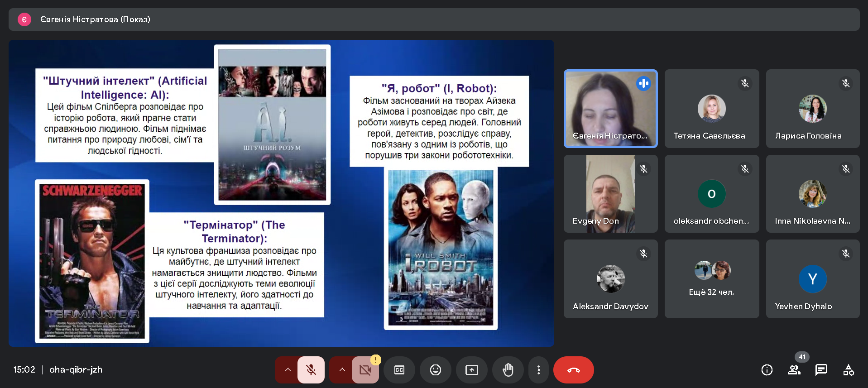Click the muted mic icon on Лариса Головіна's tile
The image size is (868, 388).
point(846,83)
